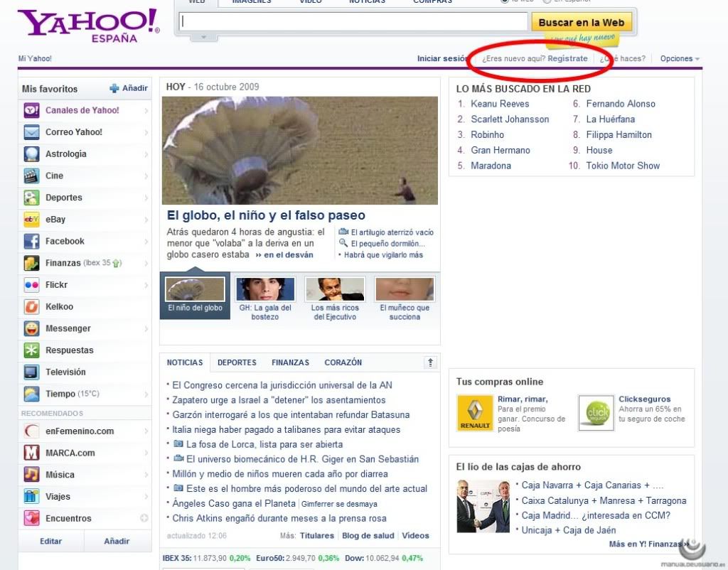Viewport: 728px width, 570px height.
Task: Select the Música note icon
Action: [31, 475]
